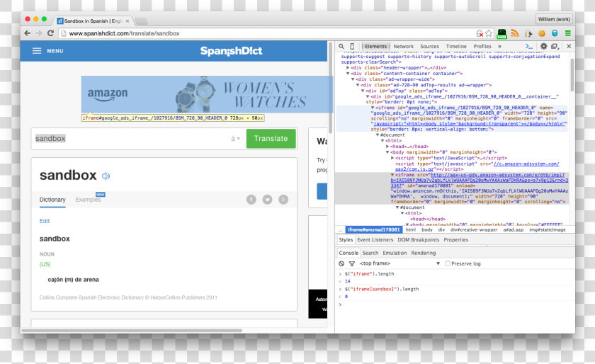595x364 pixels.
Task: Click the orange face extension icon
Action: coord(541,33)
